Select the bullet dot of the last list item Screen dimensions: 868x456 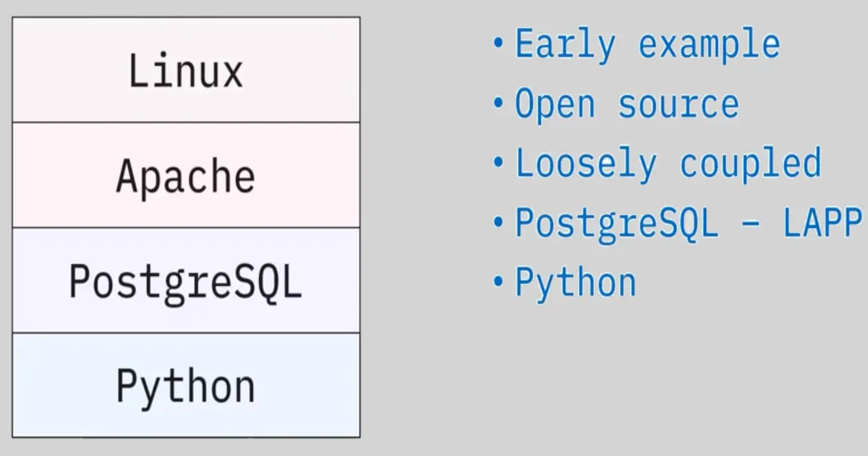coord(498,281)
